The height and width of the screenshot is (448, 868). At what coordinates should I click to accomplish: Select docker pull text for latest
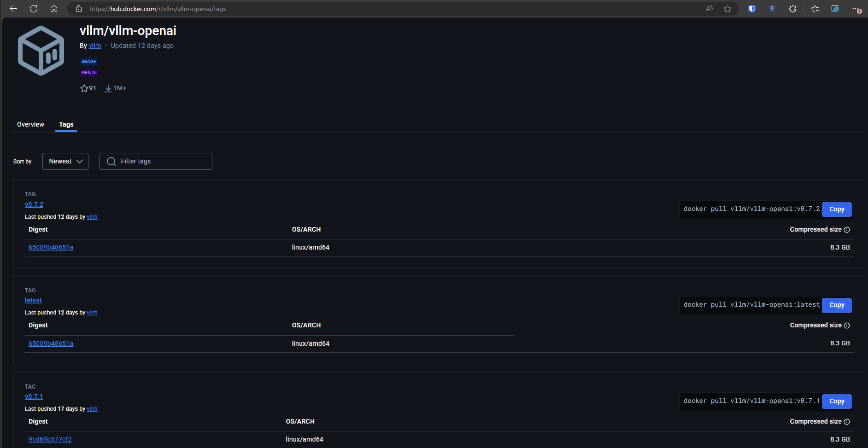point(751,305)
